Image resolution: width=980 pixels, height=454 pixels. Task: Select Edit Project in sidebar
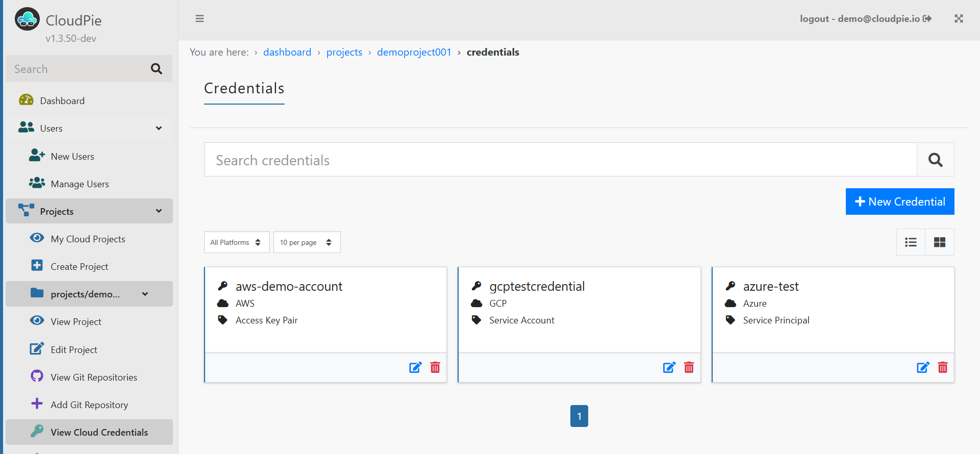(89, 349)
